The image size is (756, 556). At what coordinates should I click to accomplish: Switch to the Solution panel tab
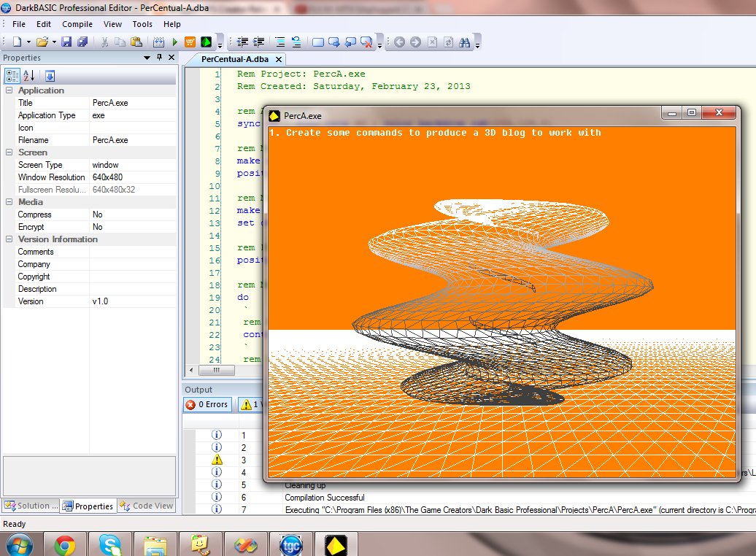coord(31,506)
